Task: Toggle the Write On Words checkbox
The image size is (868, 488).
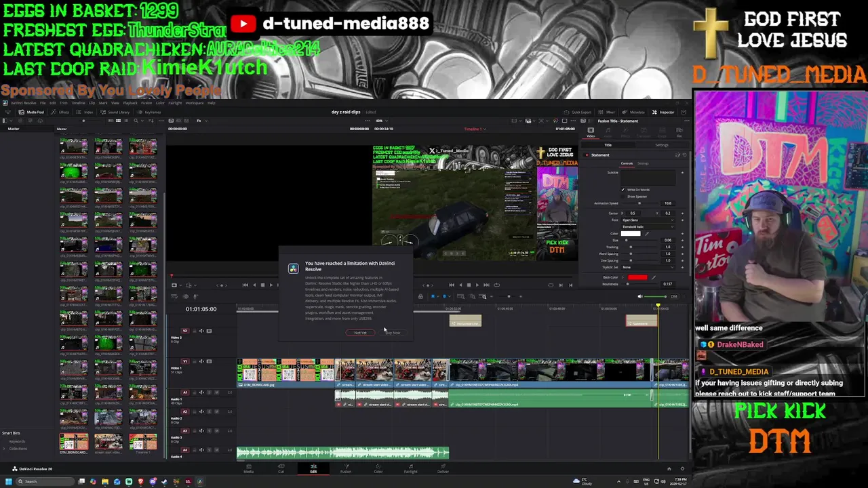Action: point(623,190)
